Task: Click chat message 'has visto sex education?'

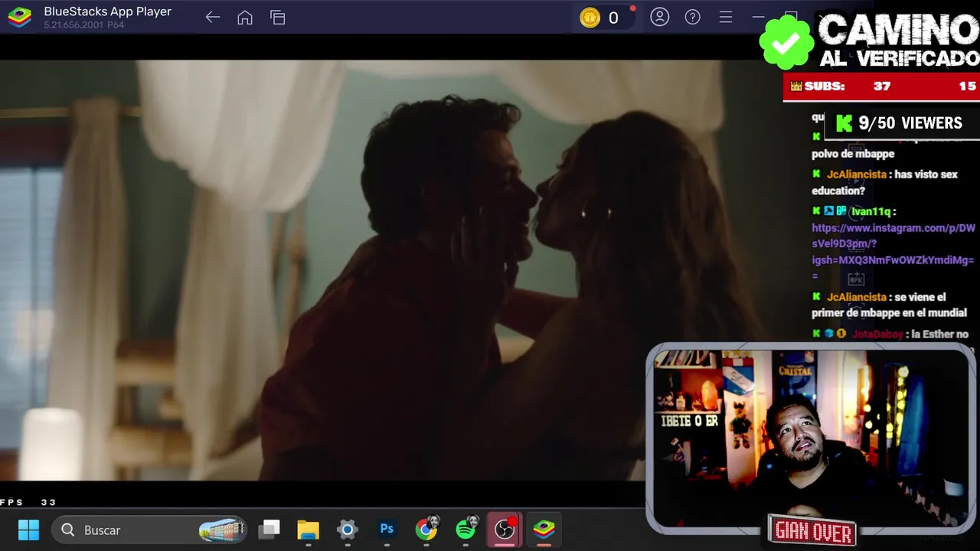Action: [884, 182]
